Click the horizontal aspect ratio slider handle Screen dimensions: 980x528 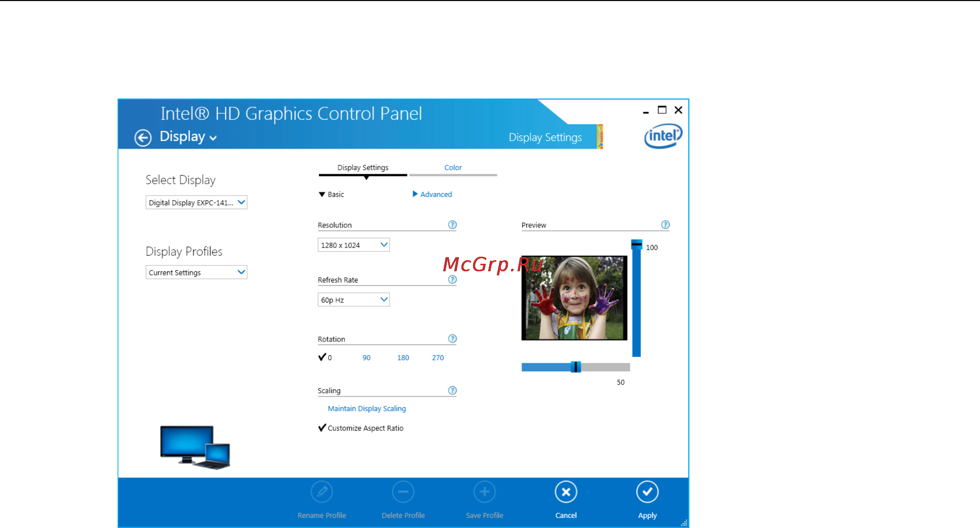tap(576, 367)
